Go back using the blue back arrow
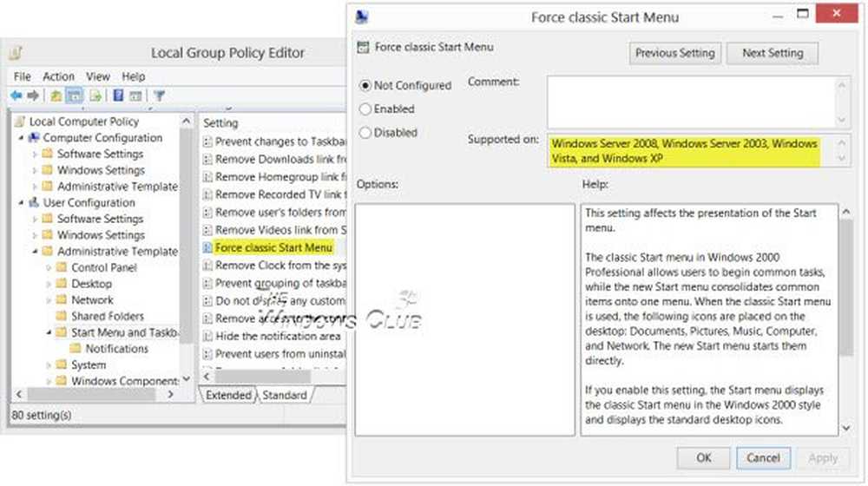This screenshot has width=868, height=486. coord(16,95)
